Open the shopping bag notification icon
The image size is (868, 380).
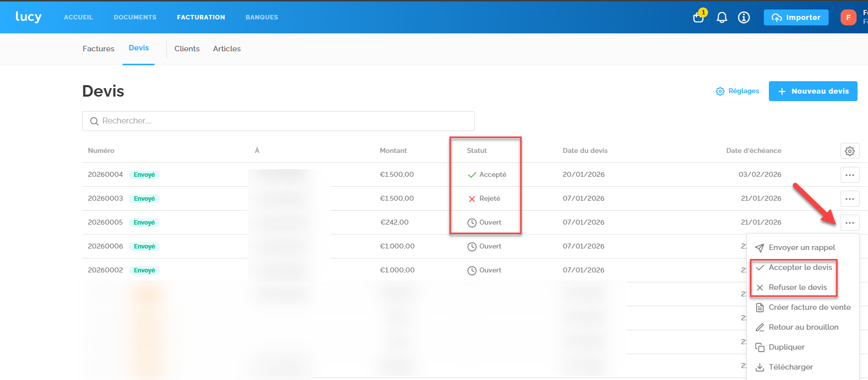(699, 16)
